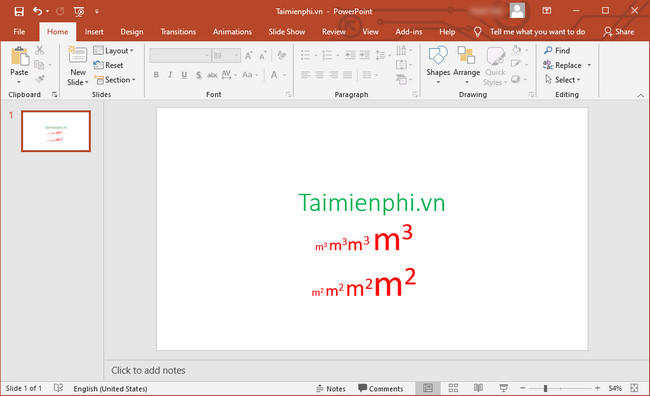The height and width of the screenshot is (396, 650).
Task: Toggle Italic formatting
Action: click(170, 75)
